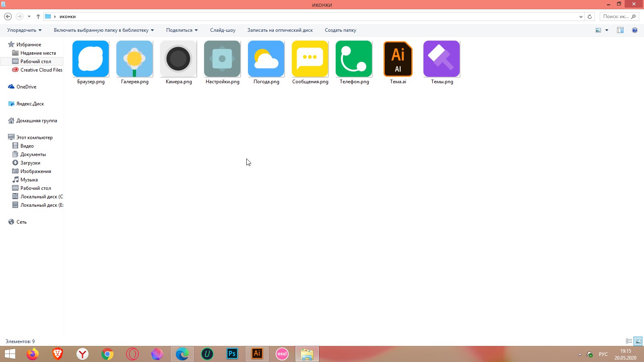
Task: Click Создать папку button
Action: tap(341, 30)
